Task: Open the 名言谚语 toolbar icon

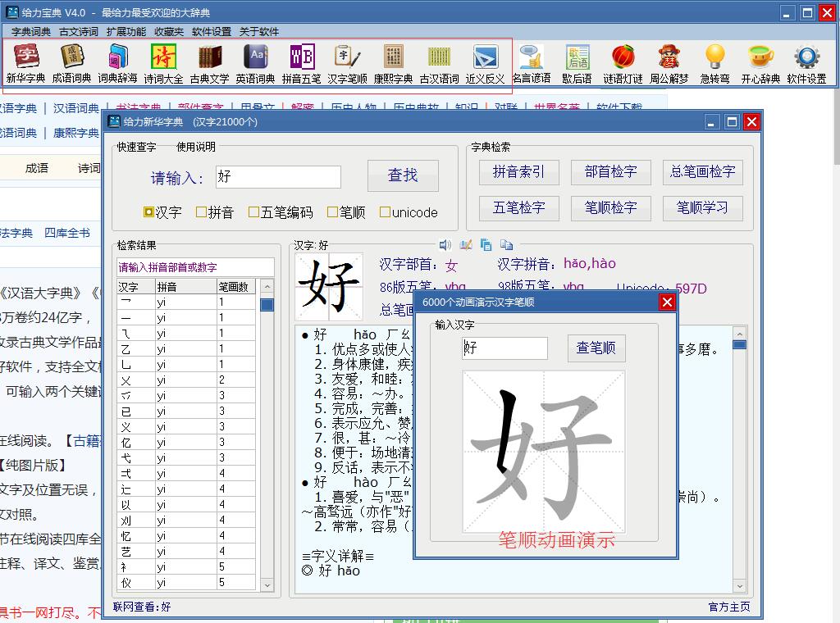Action: (x=532, y=64)
